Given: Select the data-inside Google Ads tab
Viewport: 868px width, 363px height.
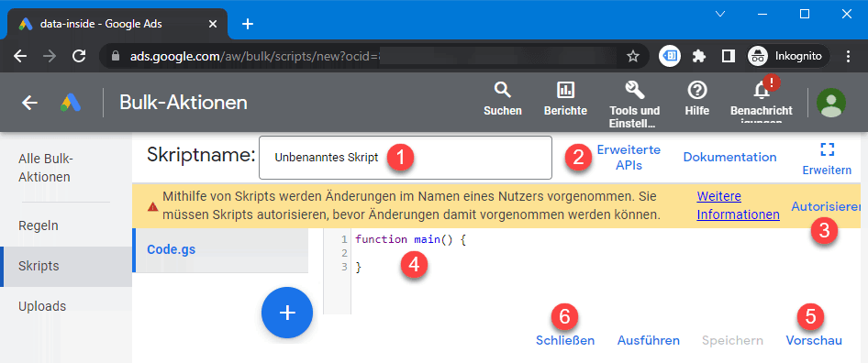Looking at the screenshot, I should click(117, 24).
